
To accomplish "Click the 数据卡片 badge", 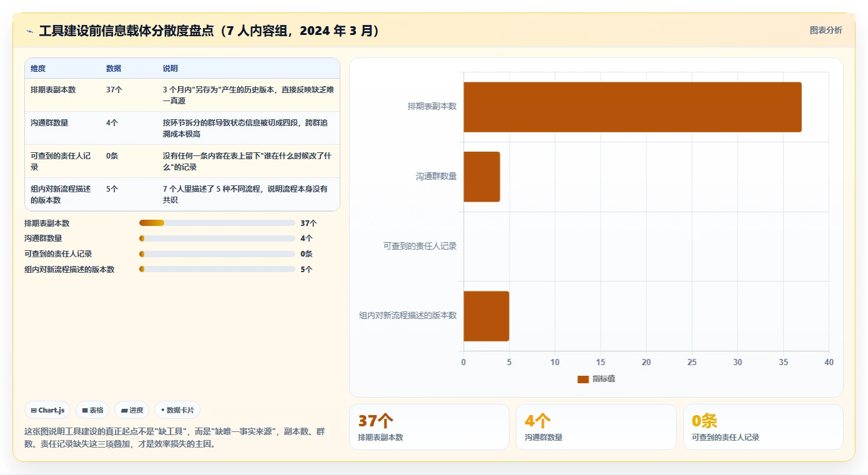I will click(x=177, y=410).
